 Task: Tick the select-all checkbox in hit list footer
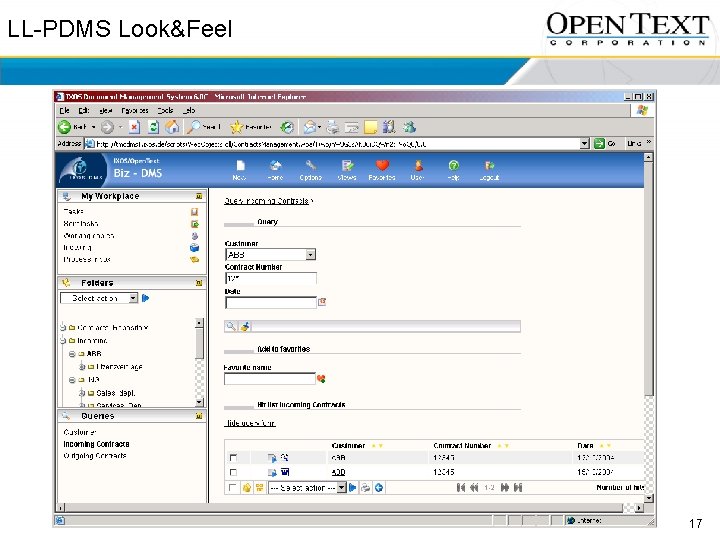pos(232,487)
